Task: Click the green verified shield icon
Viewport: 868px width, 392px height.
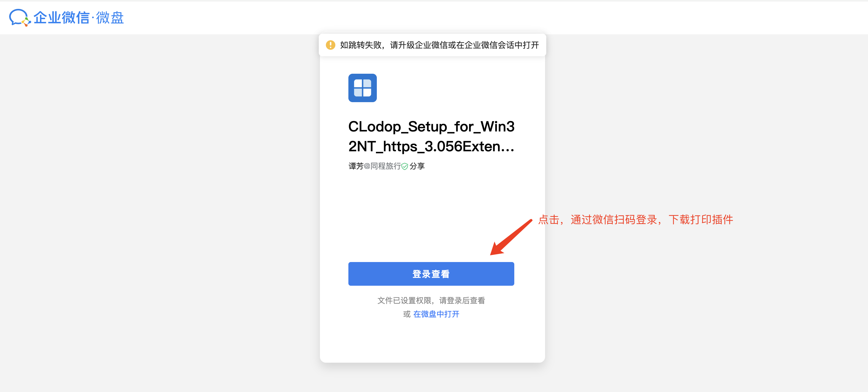Action: click(405, 166)
